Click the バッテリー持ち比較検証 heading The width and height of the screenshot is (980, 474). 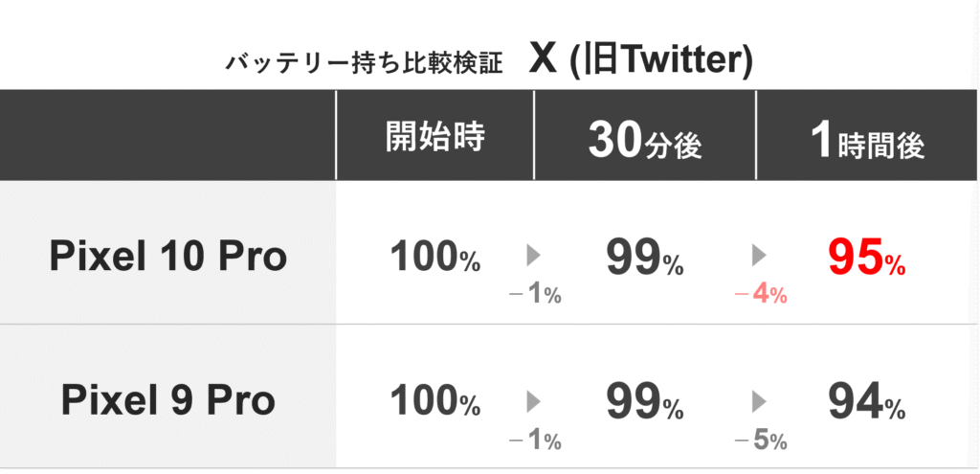pyautogui.click(x=365, y=64)
